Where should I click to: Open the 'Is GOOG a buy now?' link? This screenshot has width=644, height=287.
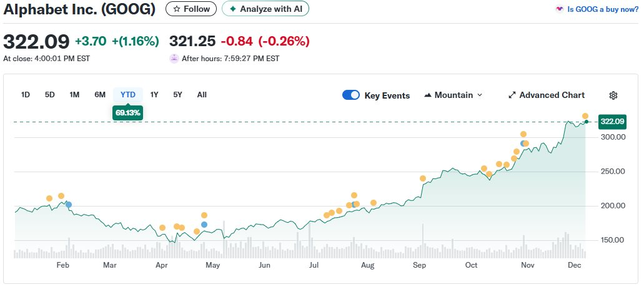click(602, 9)
